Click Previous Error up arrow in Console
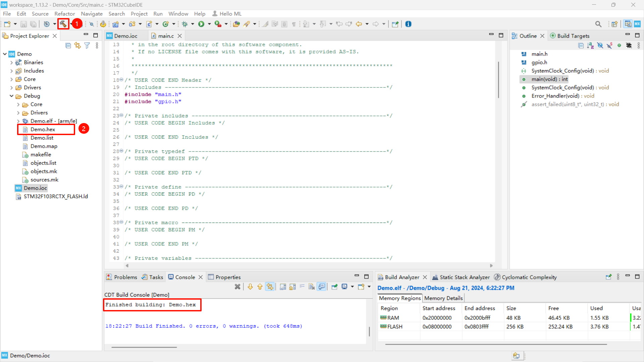 pos(260,287)
